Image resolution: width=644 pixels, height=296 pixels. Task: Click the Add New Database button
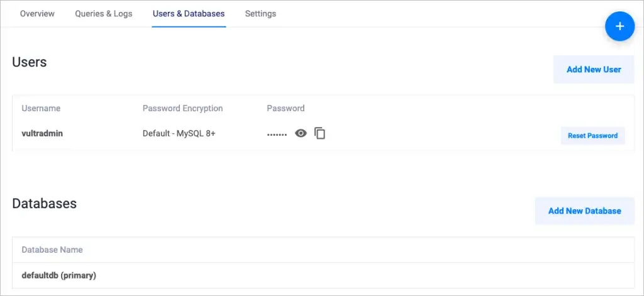[584, 211]
